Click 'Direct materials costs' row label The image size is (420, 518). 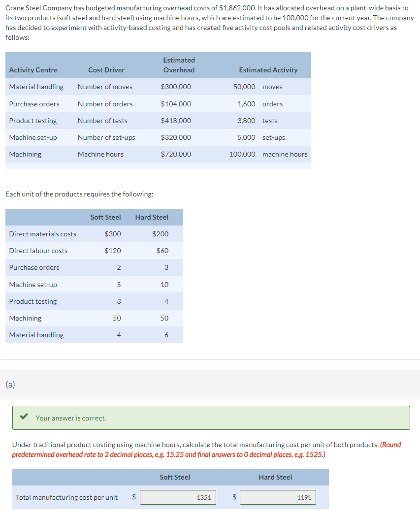click(43, 234)
